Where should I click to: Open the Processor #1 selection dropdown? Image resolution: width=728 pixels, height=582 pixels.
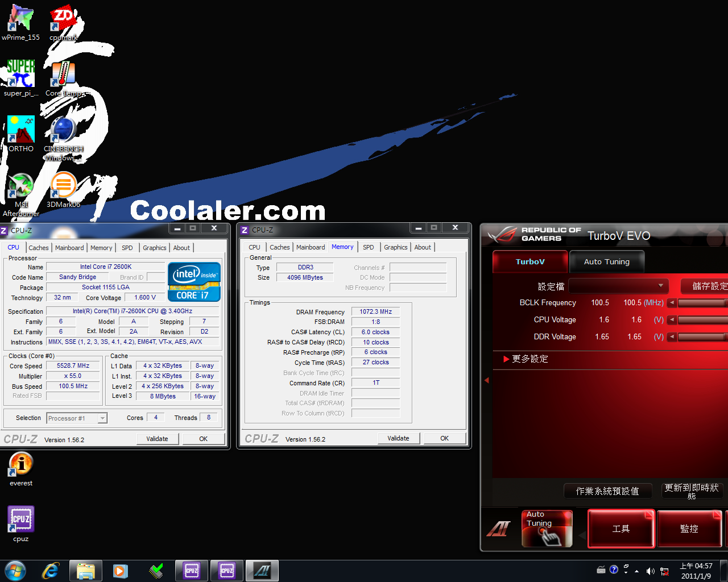point(76,418)
